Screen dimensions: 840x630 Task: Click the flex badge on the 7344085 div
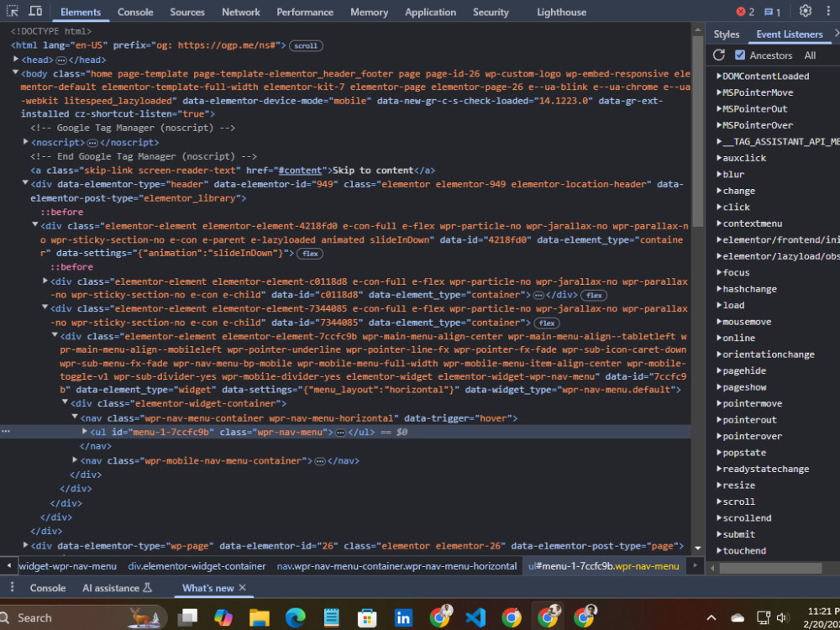pos(547,323)
